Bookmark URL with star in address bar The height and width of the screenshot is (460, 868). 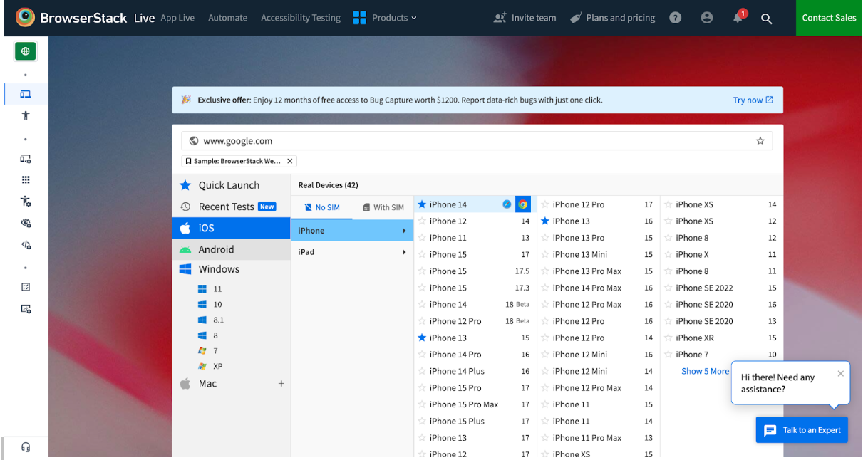click(x=760, y=141)
